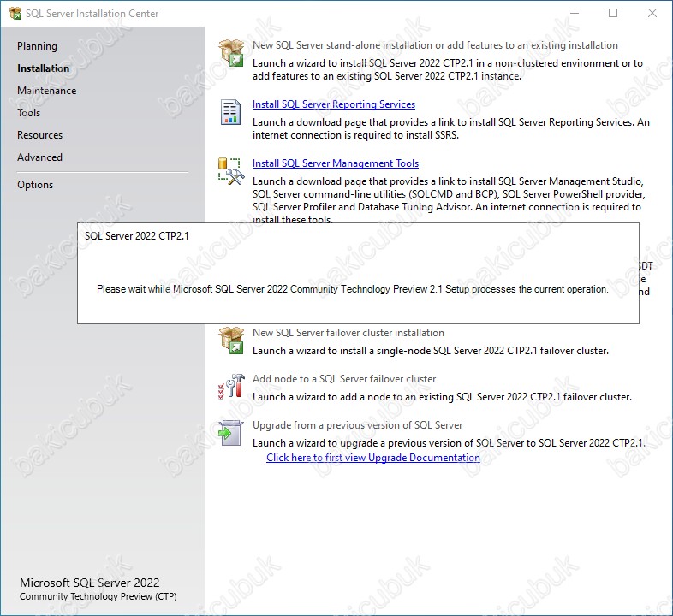Open Install SQL Server Management Tools link
This screenshot has height=616, width=673.
click(336, 163)
